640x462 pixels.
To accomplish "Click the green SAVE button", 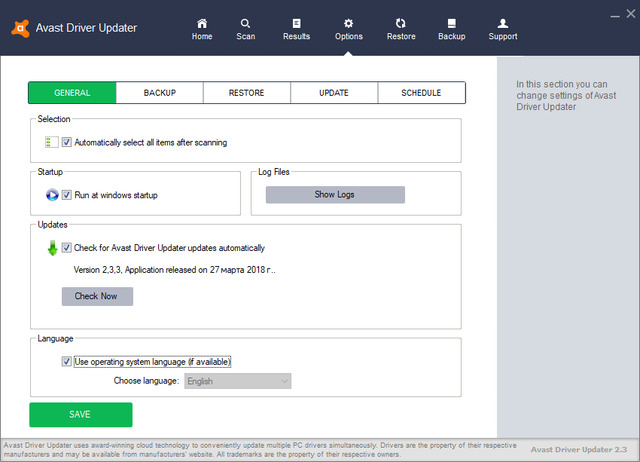I will 80,414.
